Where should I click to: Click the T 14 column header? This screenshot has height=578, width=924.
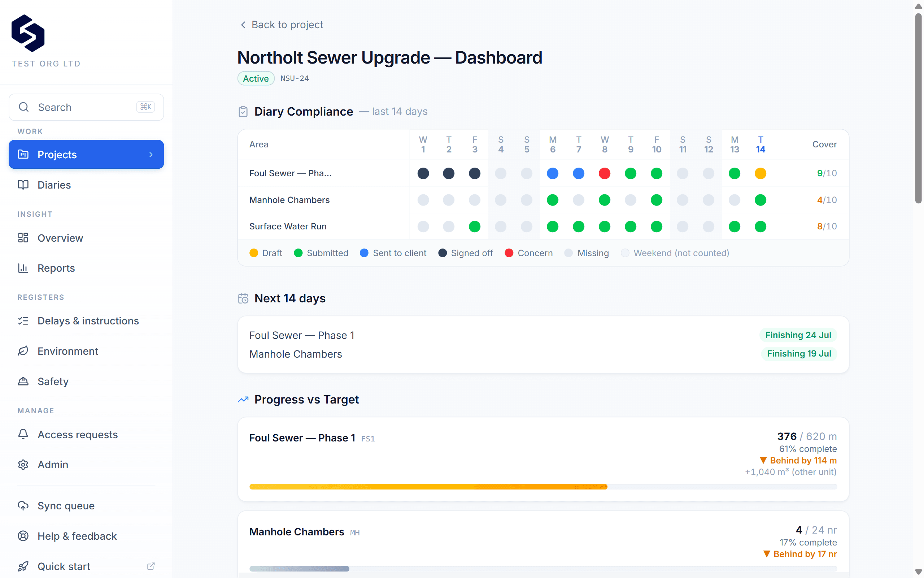760,144
